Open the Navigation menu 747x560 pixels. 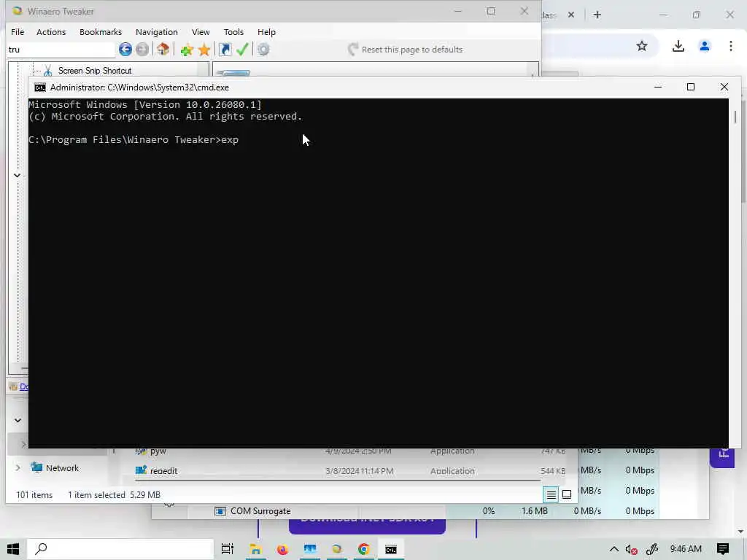(x=157, y=32)
